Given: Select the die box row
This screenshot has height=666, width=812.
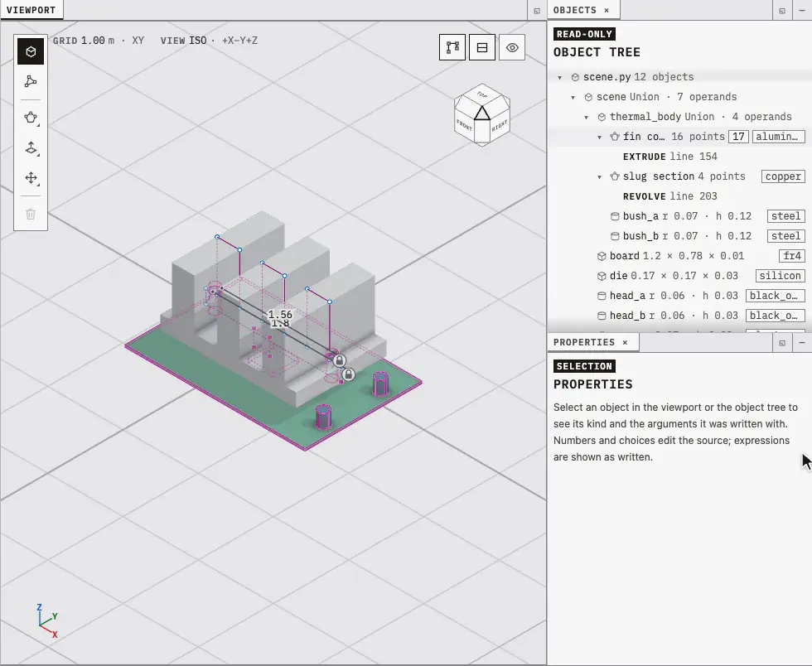Looking at the screenshot, I should point(679,276).
